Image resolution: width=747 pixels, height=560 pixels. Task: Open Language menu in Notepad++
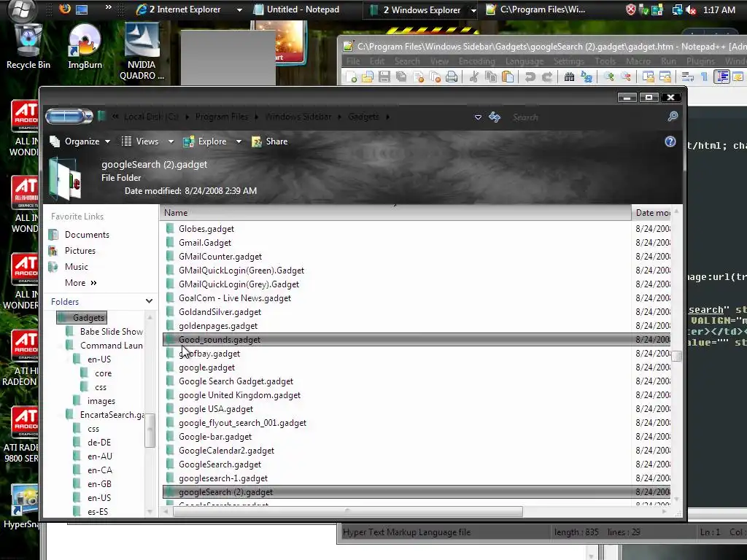(x=524, y=61)
